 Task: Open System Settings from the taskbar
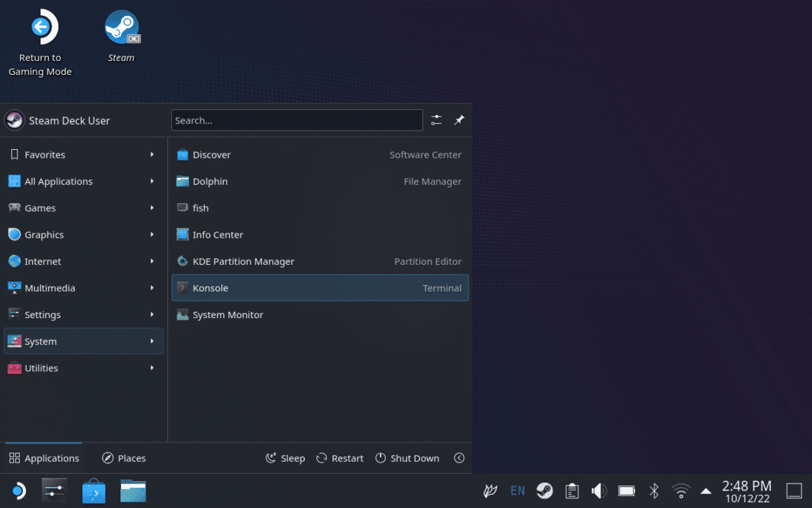click(55, 490)
